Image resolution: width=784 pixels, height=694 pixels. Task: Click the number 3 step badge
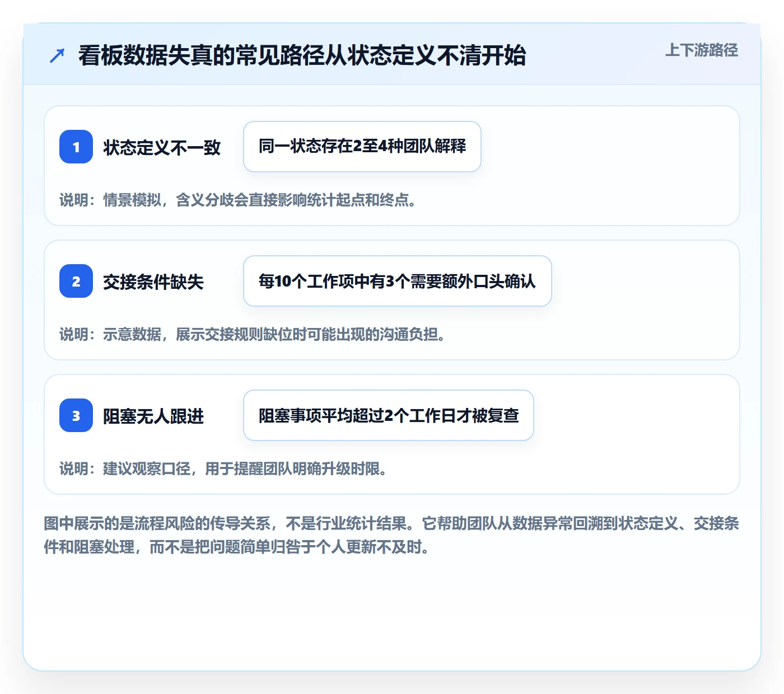click(76, 415)
